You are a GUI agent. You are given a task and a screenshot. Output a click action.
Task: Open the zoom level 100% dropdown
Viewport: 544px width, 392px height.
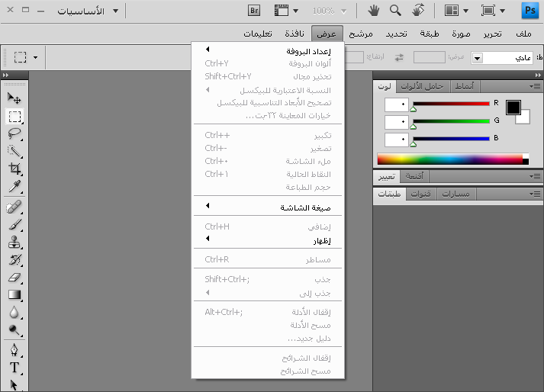pyautogui.click(x=329, y=11)
